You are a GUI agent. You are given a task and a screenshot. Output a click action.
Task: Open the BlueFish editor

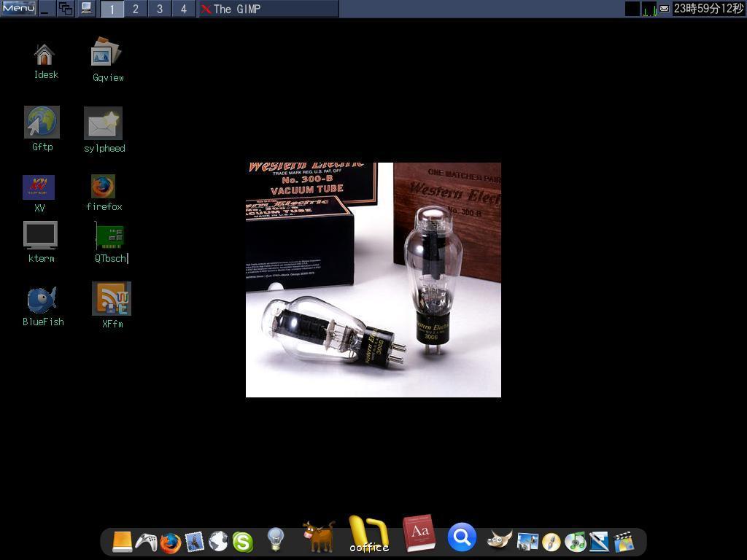[x=41, y=299]
